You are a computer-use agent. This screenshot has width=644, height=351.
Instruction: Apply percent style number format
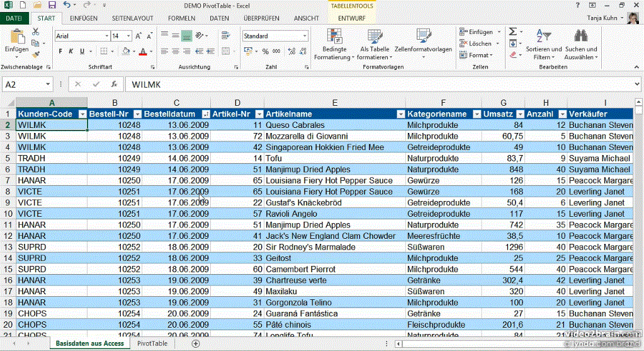point(265,52)
